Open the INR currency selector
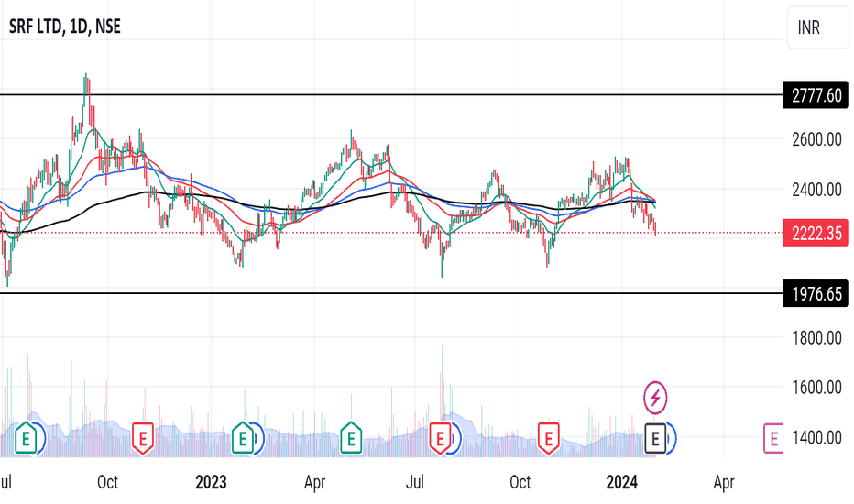This screenshot has width=854, height=504. (817, 27)
